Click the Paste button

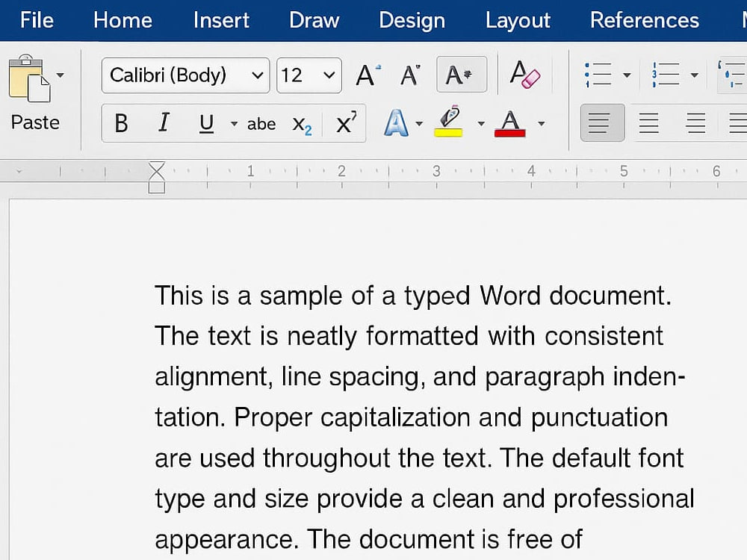pos(35,93)
